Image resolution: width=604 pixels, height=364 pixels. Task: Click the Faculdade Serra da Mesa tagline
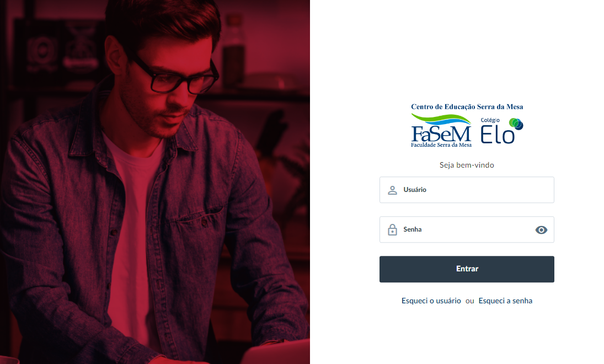point(441,145)
